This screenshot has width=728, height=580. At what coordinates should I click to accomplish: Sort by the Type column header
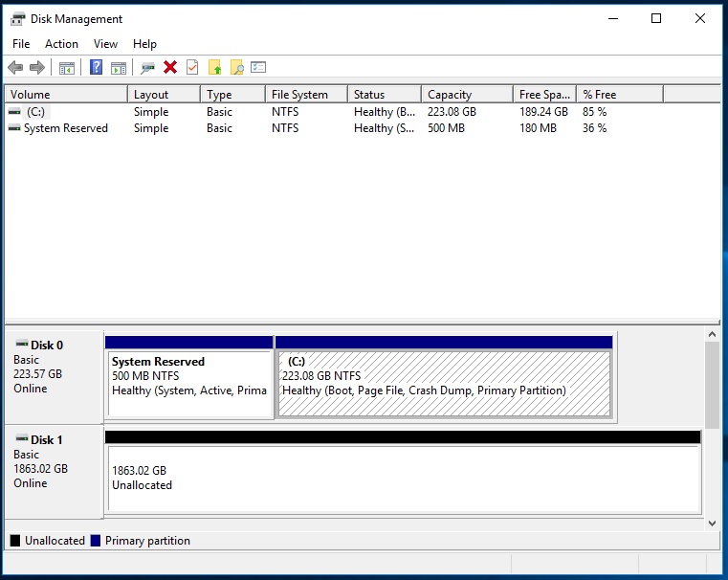233,94
